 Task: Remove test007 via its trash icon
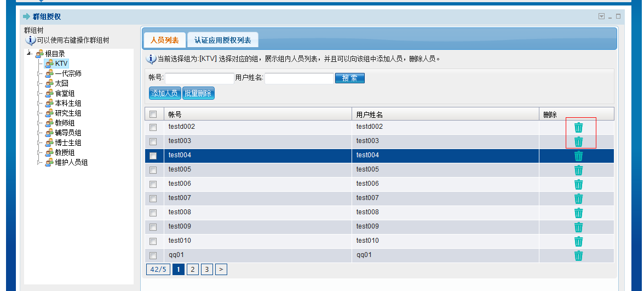578,198
